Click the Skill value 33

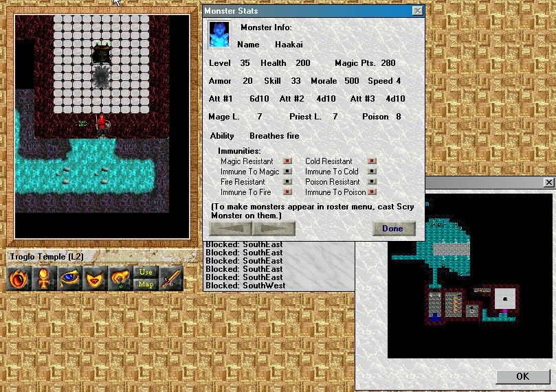(x=296, y=81)
